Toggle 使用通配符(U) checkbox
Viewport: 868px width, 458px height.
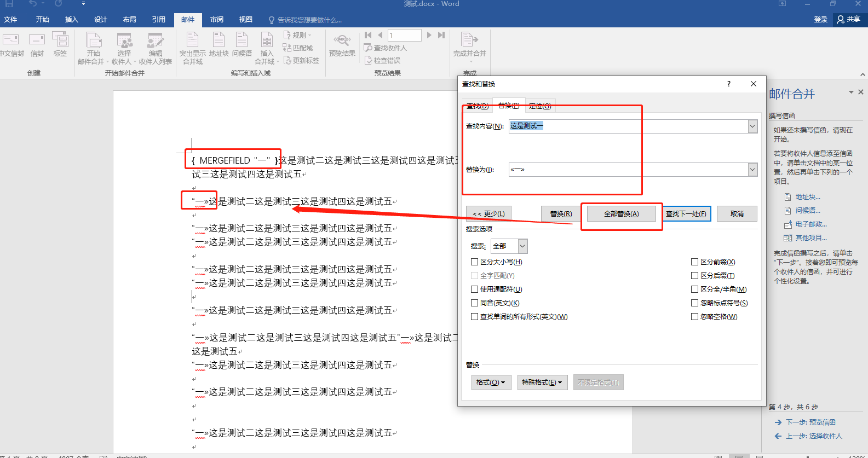(x=475, y=289)
